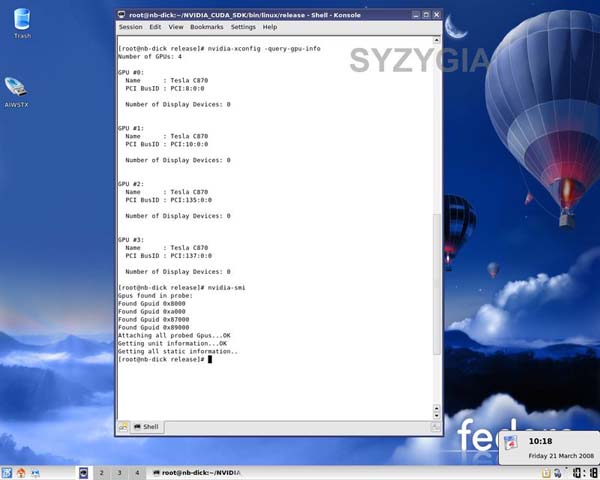The image size is (600, 480).
Task: Open the View menu
Action: [x=177, y=27]
